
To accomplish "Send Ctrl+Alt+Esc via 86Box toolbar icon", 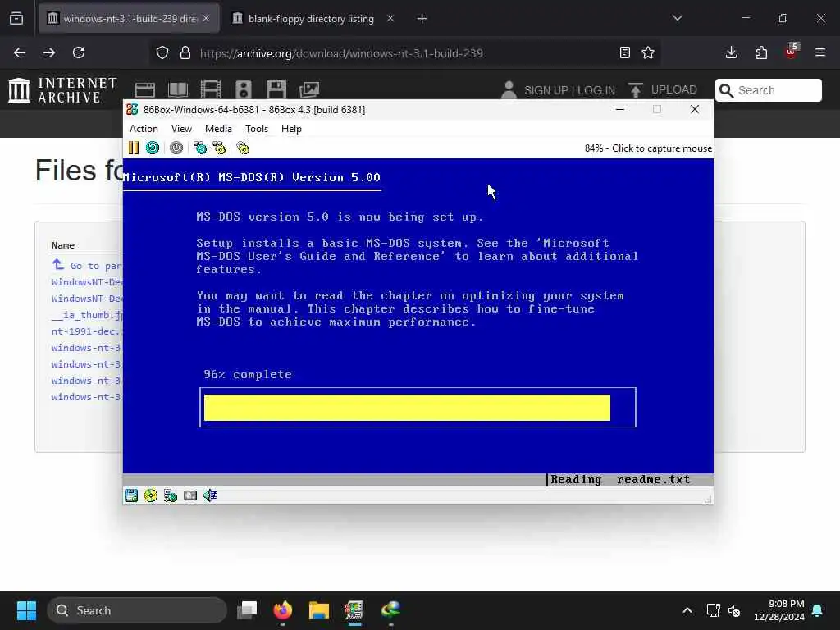I will point(219,148).
